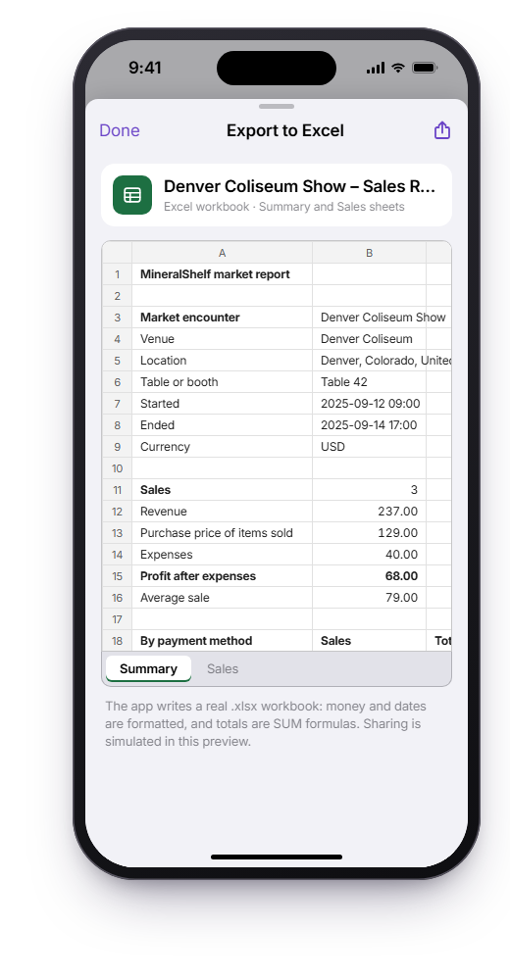Viewport: 510px width, 980px height.
Task: Select row header 1
Action: [x=117, y=274]
